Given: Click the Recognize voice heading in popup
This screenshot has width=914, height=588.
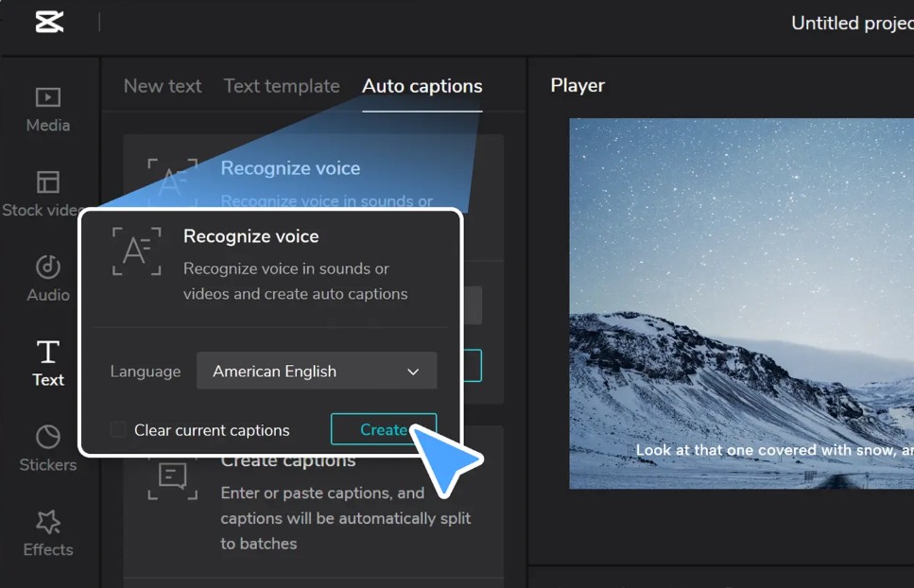Looking at the screenshot, I should point(251,236).
